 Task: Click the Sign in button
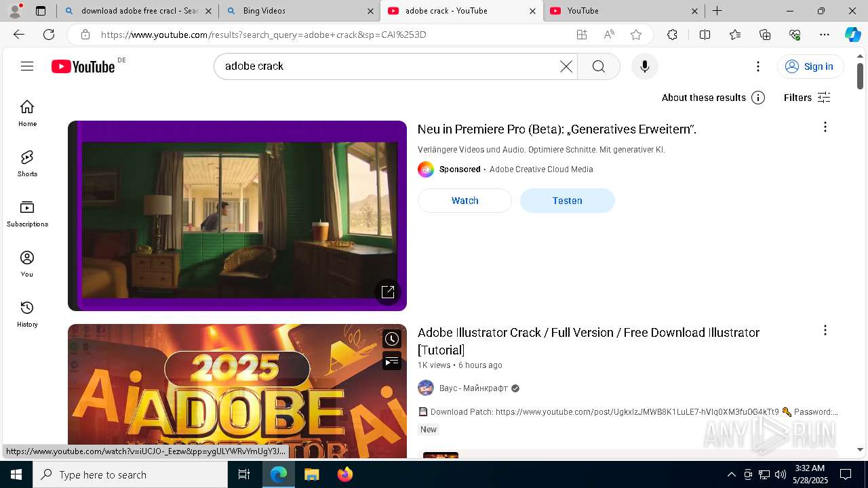pyautogui.click(x=810, y=66)
